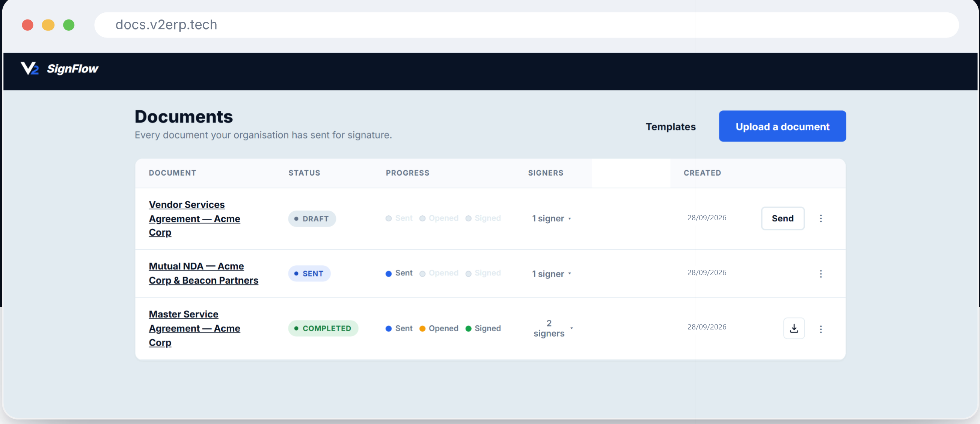Open Master Service Agreement — Acme Corp

194,328
